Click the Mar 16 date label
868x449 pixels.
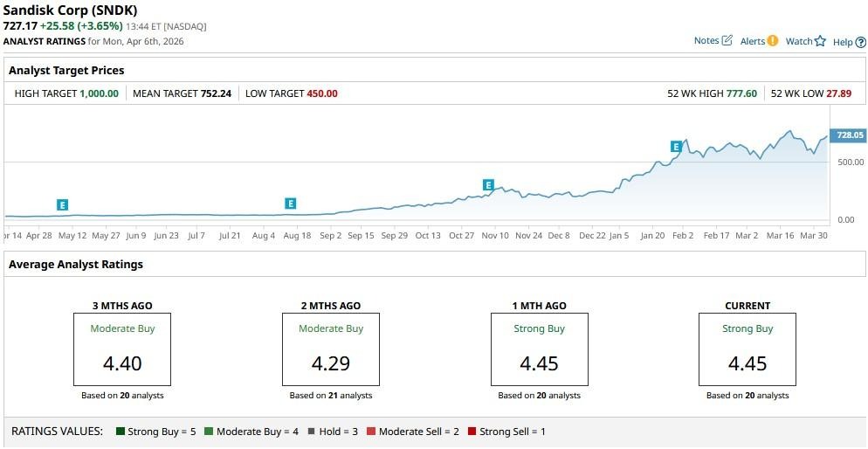tap(781, 235)
